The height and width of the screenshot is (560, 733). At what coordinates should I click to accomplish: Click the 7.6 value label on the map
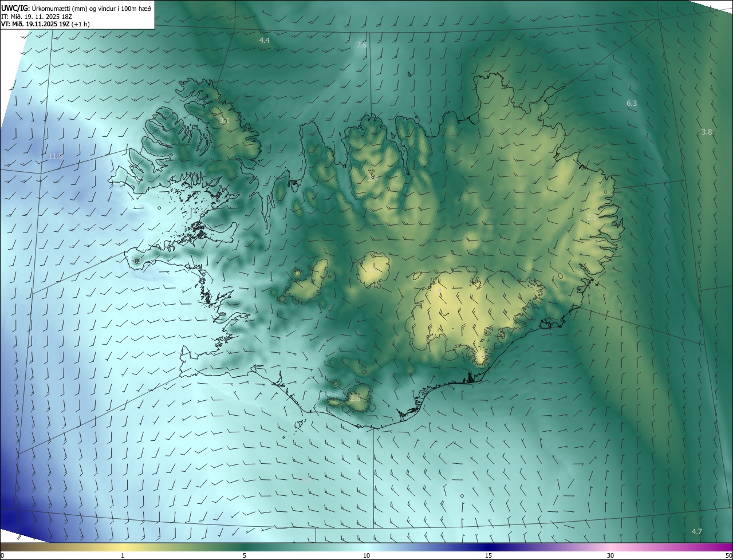coord(361,45)
